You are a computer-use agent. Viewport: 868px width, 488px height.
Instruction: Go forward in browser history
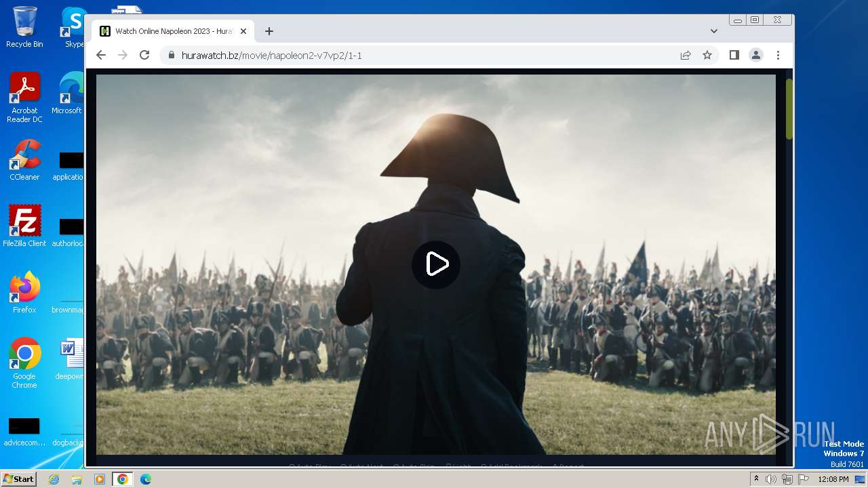click(123, 55)
